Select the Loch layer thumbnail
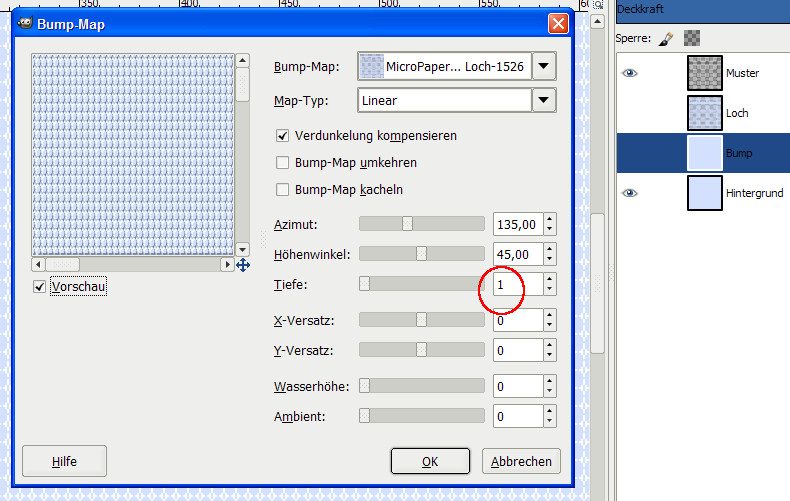Screen dimensions: 790x501 (x=705, y=113)
